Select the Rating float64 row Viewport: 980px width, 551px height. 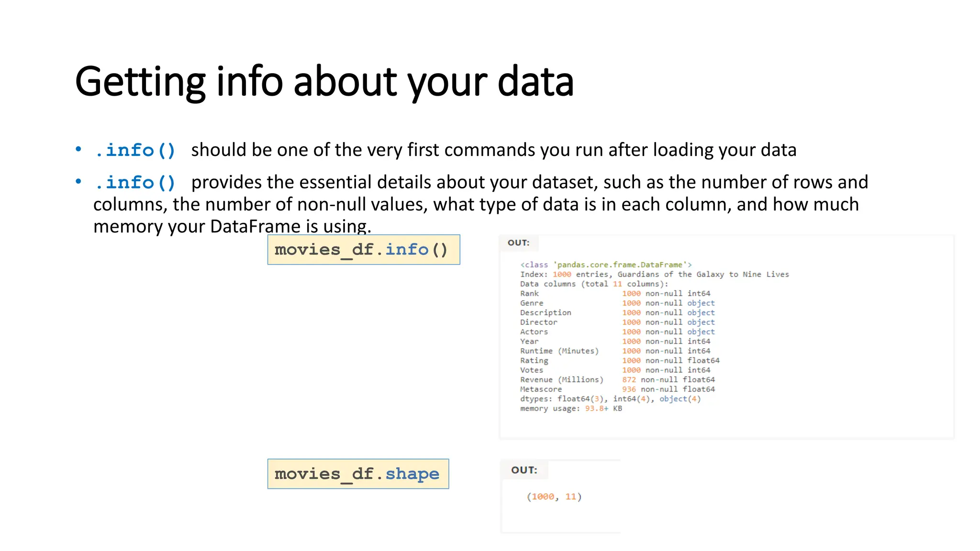coord(620,360)
